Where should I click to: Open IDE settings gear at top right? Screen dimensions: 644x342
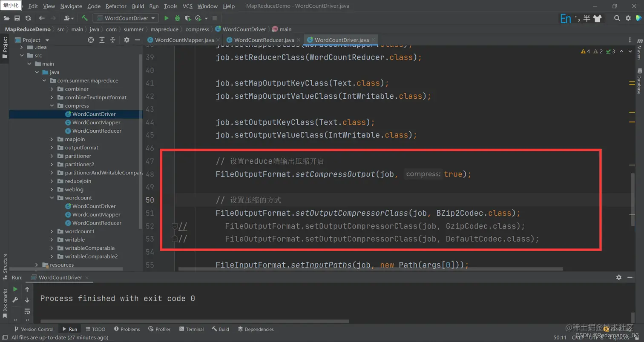(x=628, y=18)
